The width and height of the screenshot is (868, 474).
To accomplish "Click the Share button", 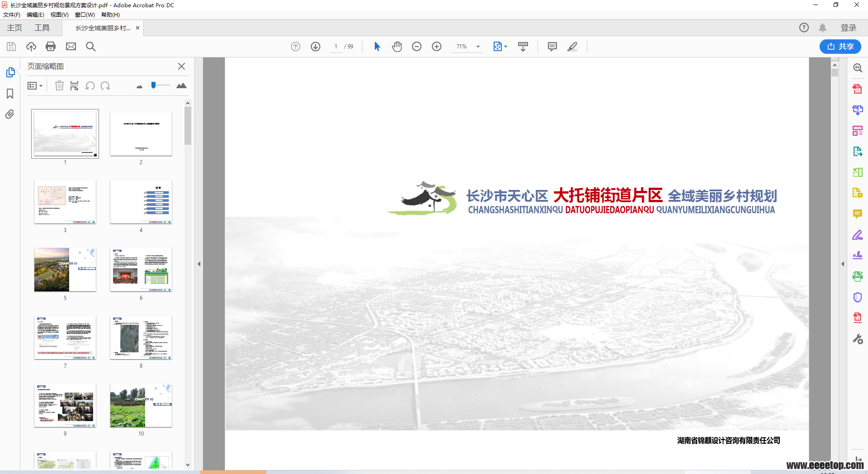I will 840,47.
